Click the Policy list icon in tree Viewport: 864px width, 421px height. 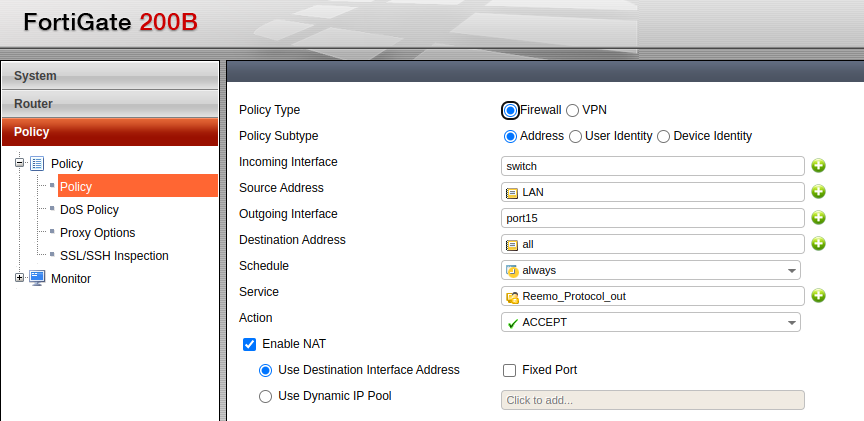click(37, 164)
